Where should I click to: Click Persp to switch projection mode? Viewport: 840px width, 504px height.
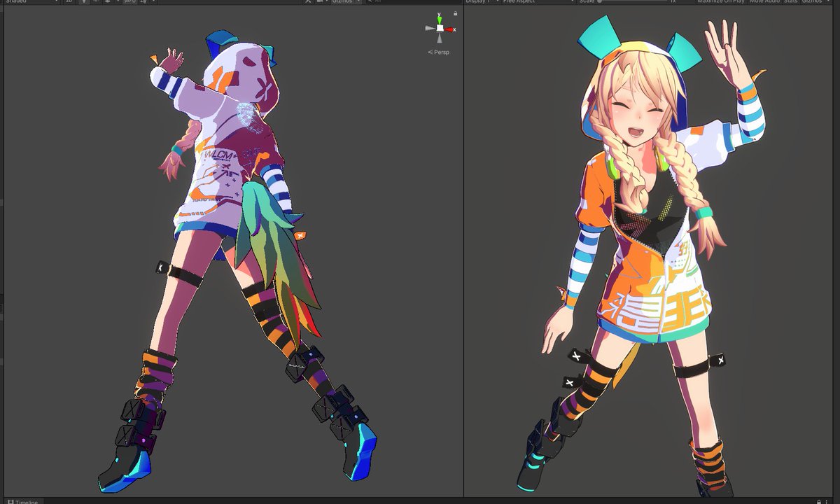(441, 52)
